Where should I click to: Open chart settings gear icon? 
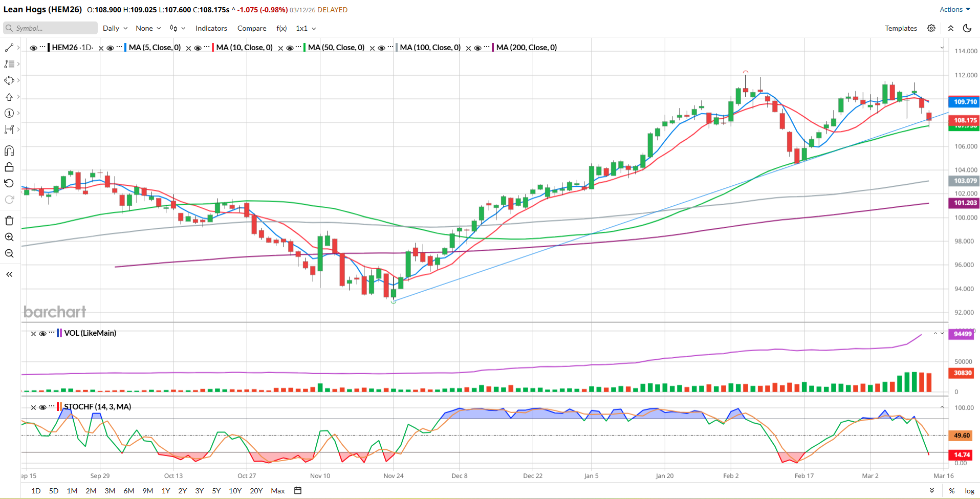pyautogui.click(x=931, y=28)
